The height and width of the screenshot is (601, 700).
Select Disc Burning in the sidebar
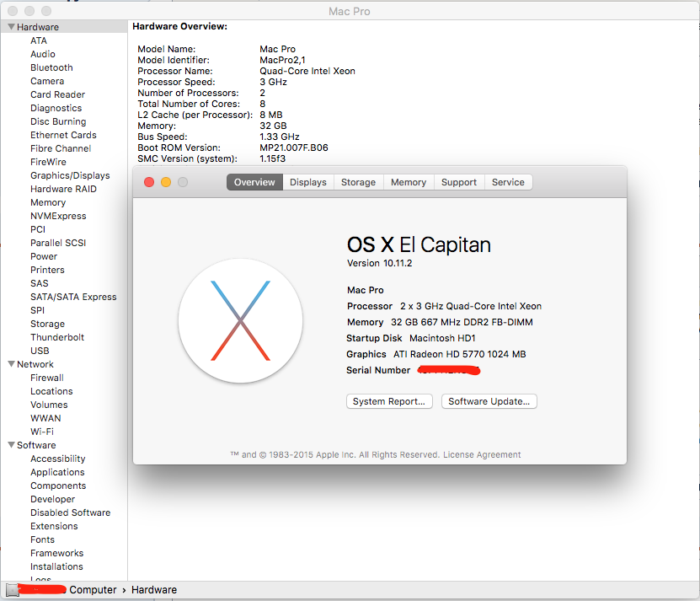click(58, 121)
